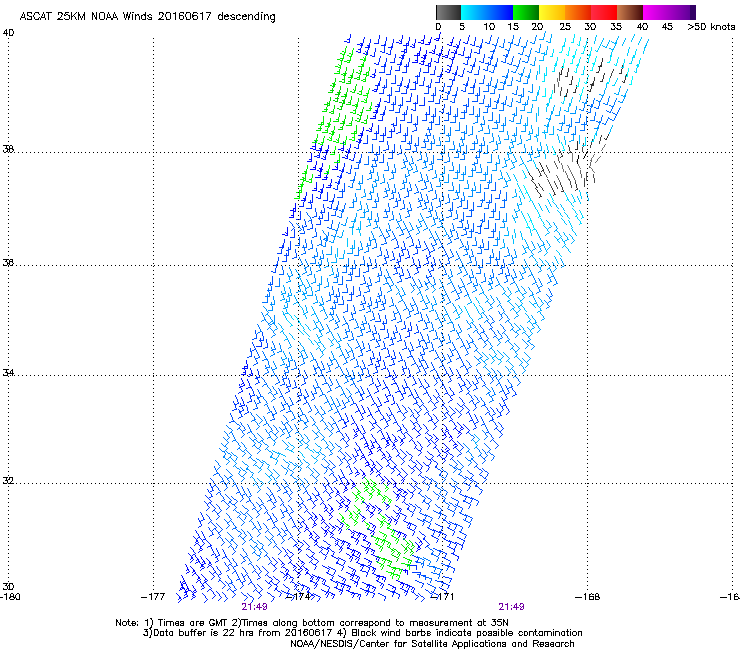The height and width of the screenshot is (650, 740).
Task: Click the title 'ASCAT 25KM NOAA Winds 20160617 descending'
Action: [x=147, y=16]
